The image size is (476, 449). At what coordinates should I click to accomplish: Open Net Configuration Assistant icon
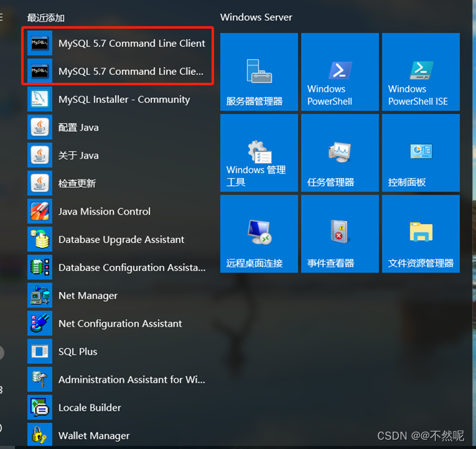pos(40,323)
